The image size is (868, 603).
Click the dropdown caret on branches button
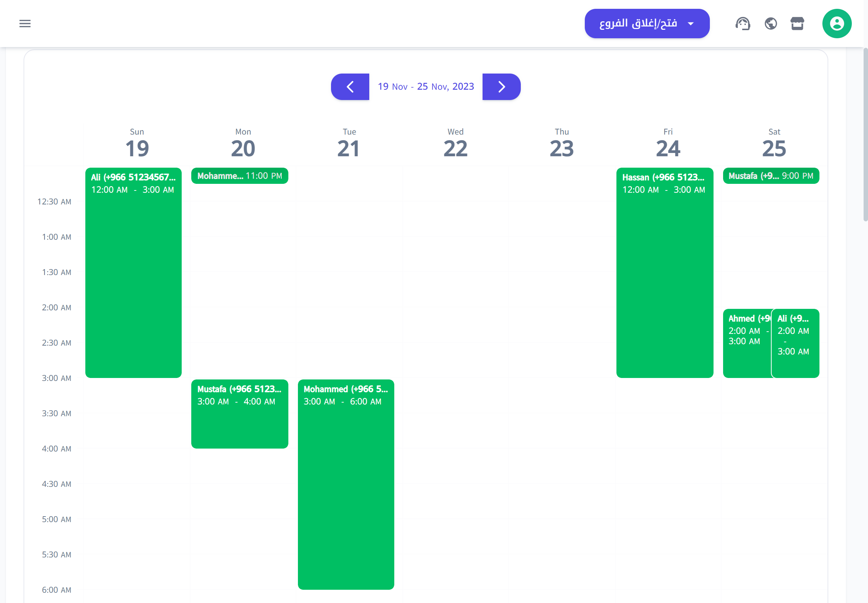pos(691,24)
